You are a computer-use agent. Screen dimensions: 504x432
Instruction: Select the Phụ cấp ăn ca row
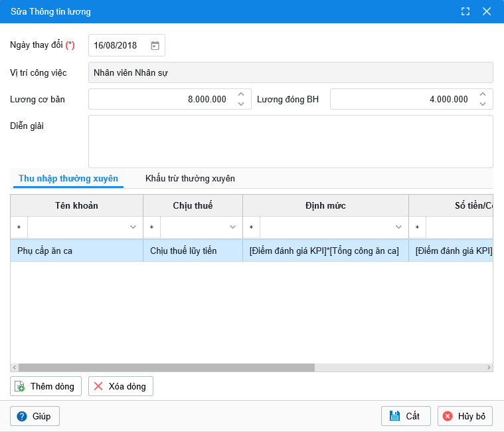pos(76,251)
